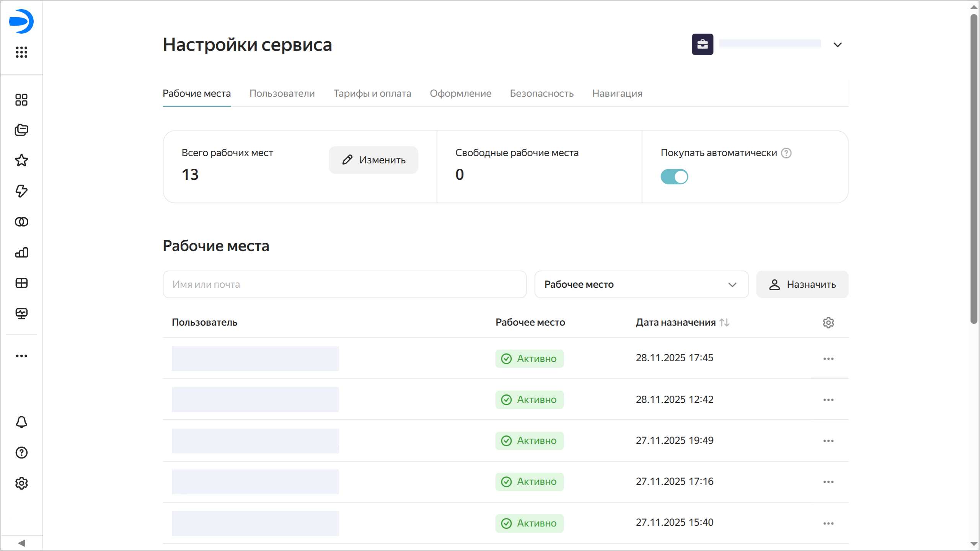The image size is (980, 551).
Task: Open the apps grid menu icon
Action: (21, 52)
